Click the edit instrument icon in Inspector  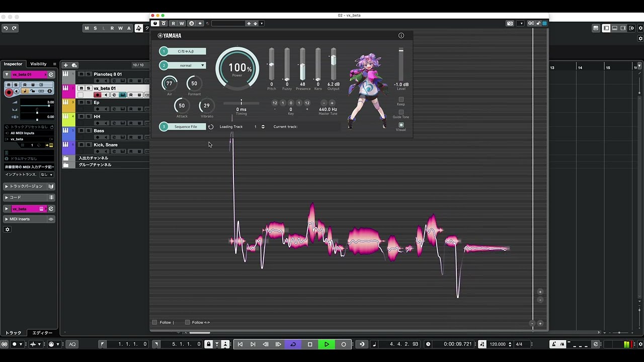click(x=51, y=74)
